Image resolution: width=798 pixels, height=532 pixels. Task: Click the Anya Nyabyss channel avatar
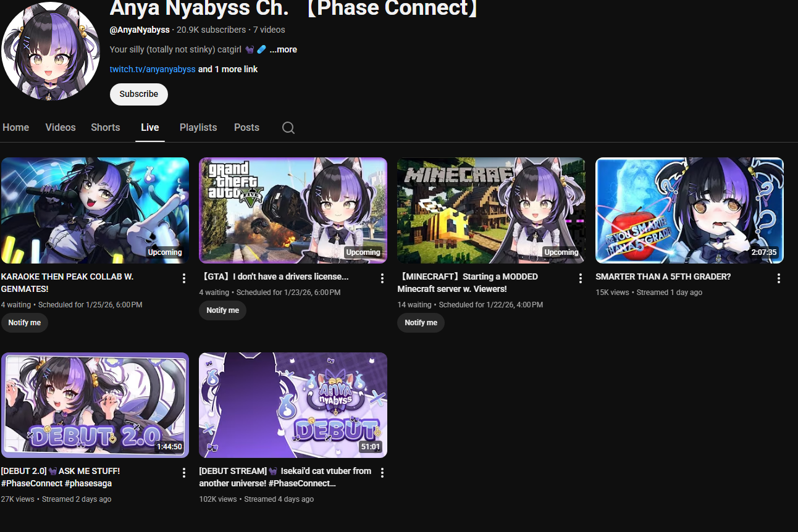(x=51, y=51)
